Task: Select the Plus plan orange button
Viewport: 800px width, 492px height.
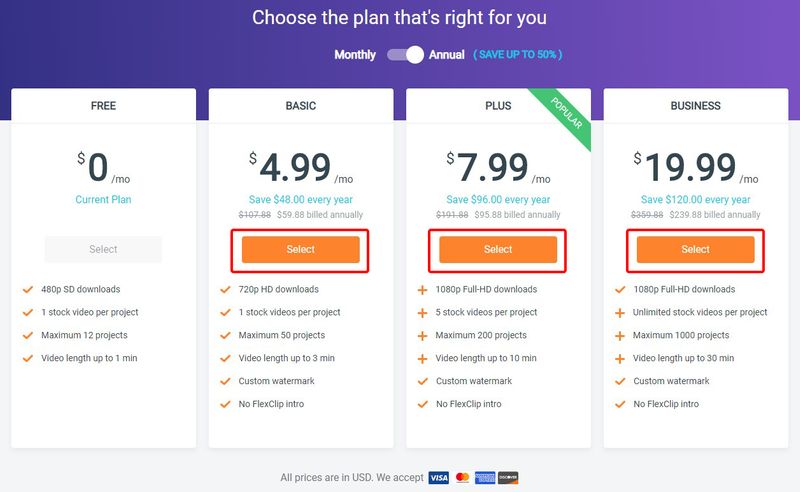Action: click(498, 250)
